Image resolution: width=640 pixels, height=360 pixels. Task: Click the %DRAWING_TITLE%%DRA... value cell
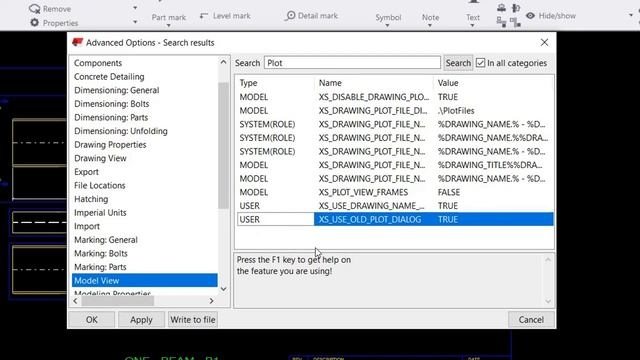tap(493, 165)
